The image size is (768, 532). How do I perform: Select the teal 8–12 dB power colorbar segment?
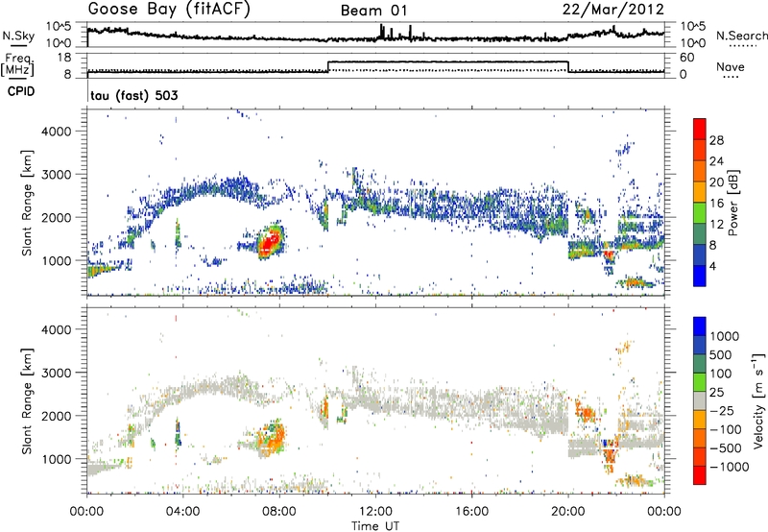coord(700,234)
